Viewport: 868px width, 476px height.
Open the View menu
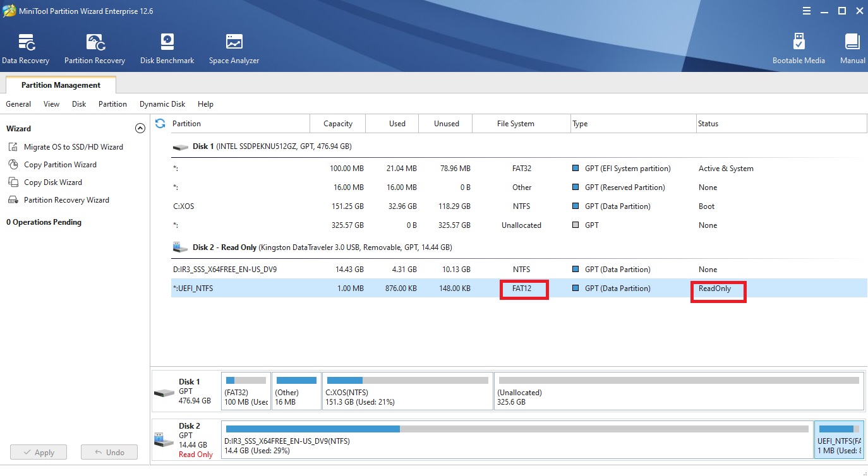[52, 104]
